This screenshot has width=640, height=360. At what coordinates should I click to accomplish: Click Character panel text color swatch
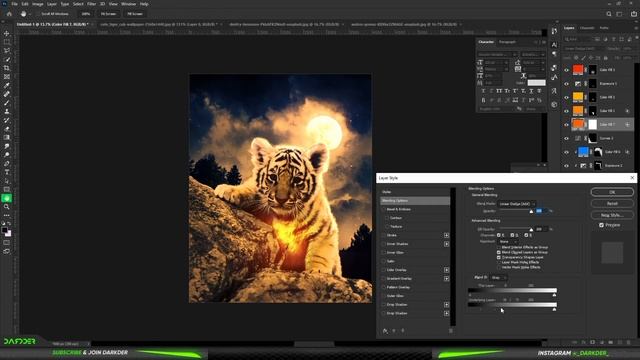(x=536, y=83)
